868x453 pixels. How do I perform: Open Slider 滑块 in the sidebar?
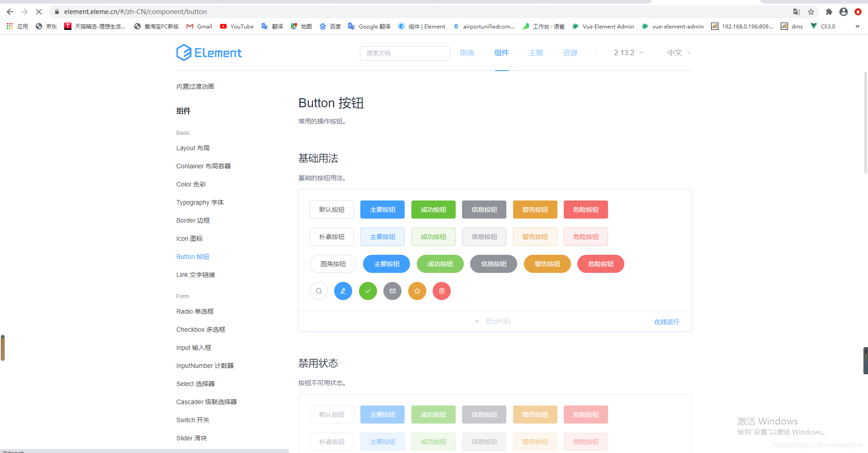coord(192,438)
